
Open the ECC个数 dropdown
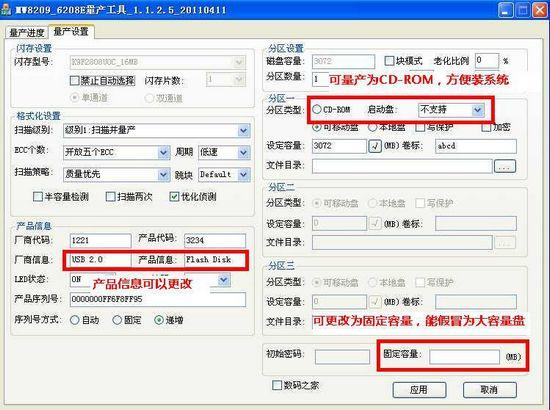116,153
